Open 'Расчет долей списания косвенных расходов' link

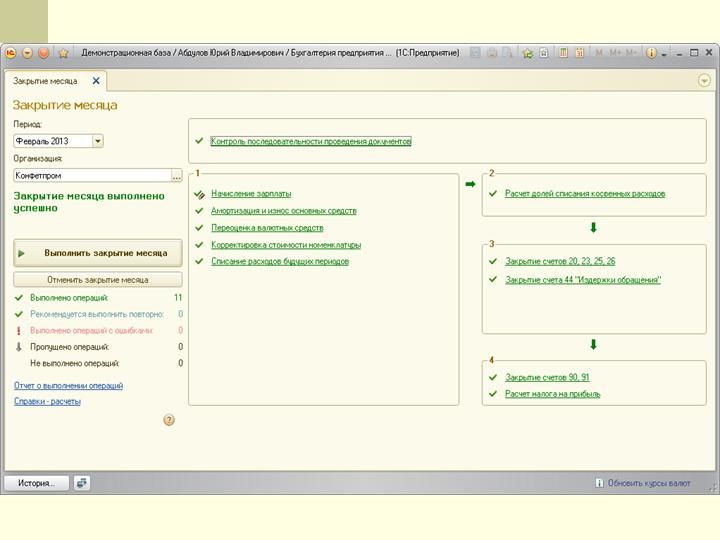tap(585, 194)
